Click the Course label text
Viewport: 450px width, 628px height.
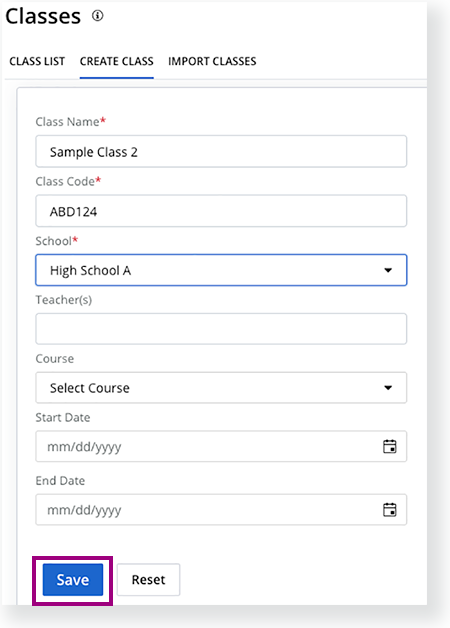pos(55,358)
